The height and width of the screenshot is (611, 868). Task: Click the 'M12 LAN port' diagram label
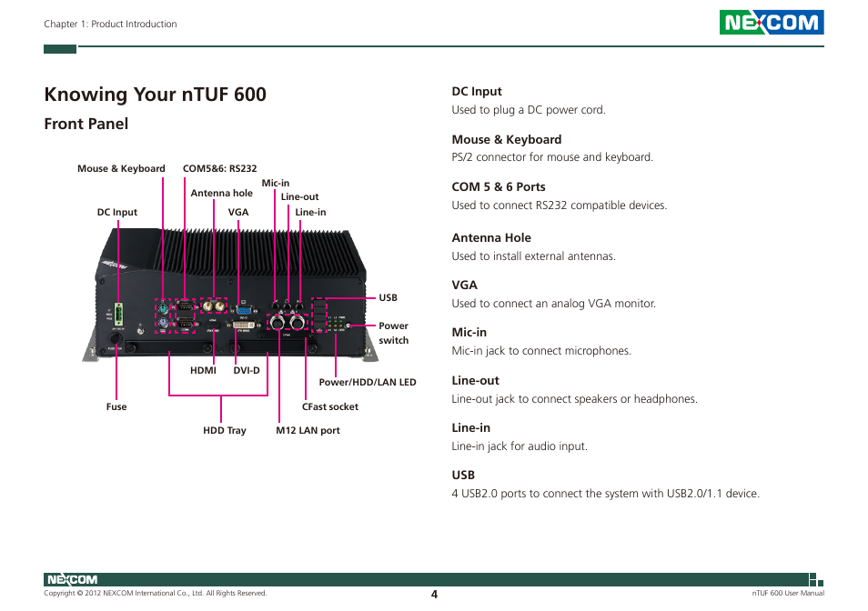point(308,431)
